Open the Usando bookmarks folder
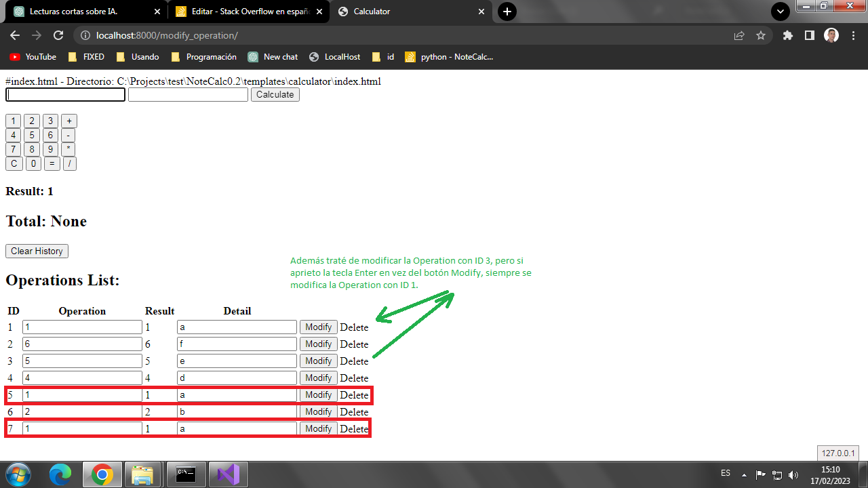868x488 pixels. click(x=138, y=57)
